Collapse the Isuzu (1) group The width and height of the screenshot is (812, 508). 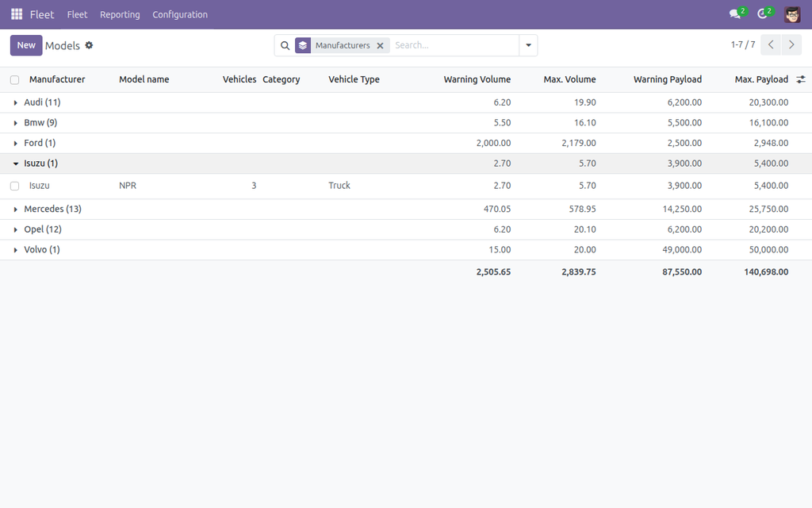40,164
